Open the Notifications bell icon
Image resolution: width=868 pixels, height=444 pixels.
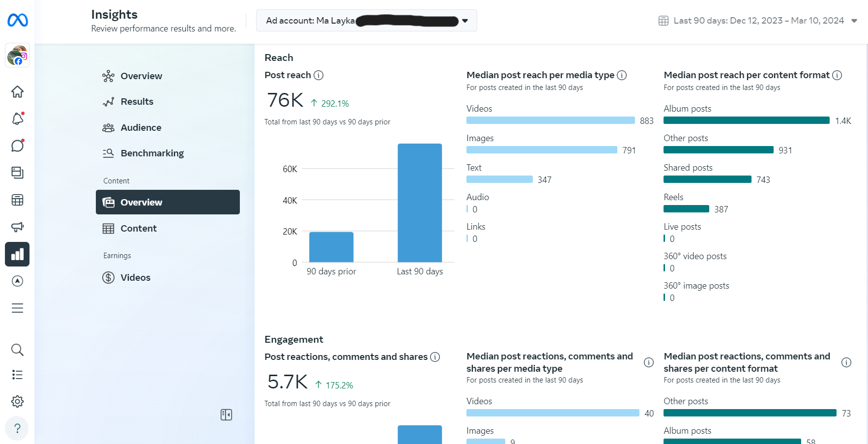[17, 118]
